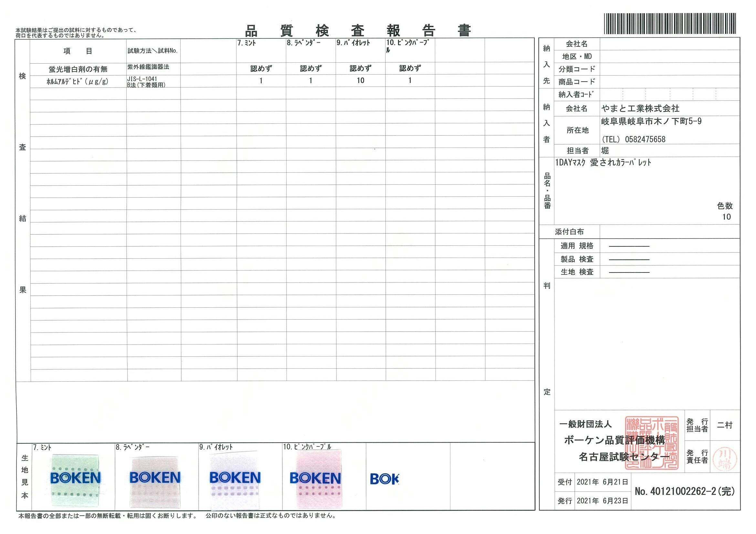
Task: Click the partial BOKEN logo without fabric
Action: point(384,479)
